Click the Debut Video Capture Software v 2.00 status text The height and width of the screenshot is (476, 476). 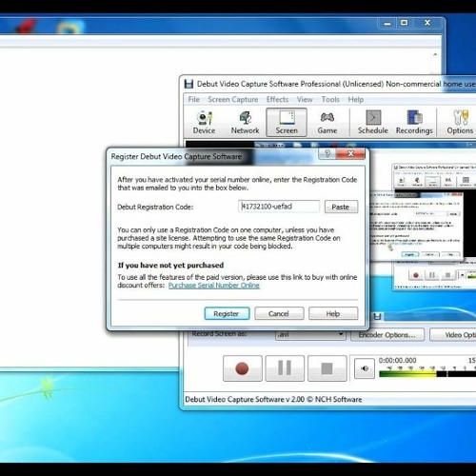pos(273,399)
